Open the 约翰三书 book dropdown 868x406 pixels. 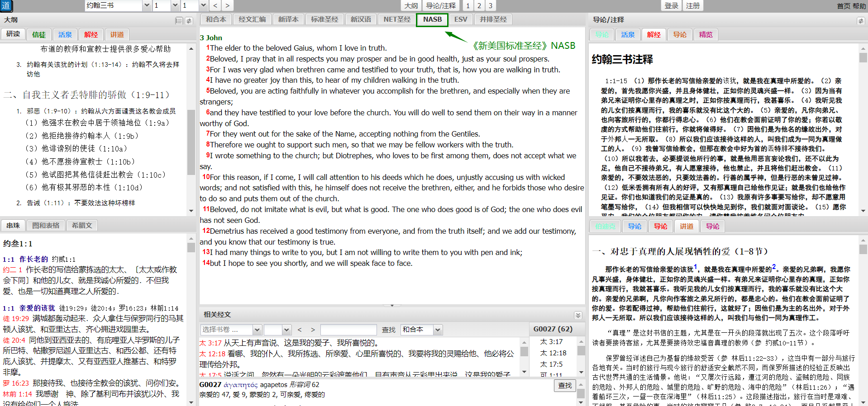pos(147,6)
